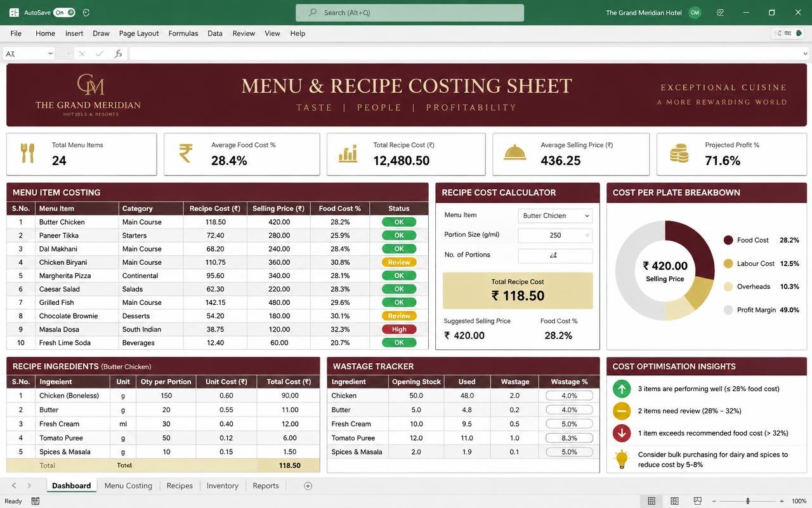The height and width of the screenshot is (508, 812).
Task: Switch to the Menu Costing sheet tab
Action: (128, 486)
